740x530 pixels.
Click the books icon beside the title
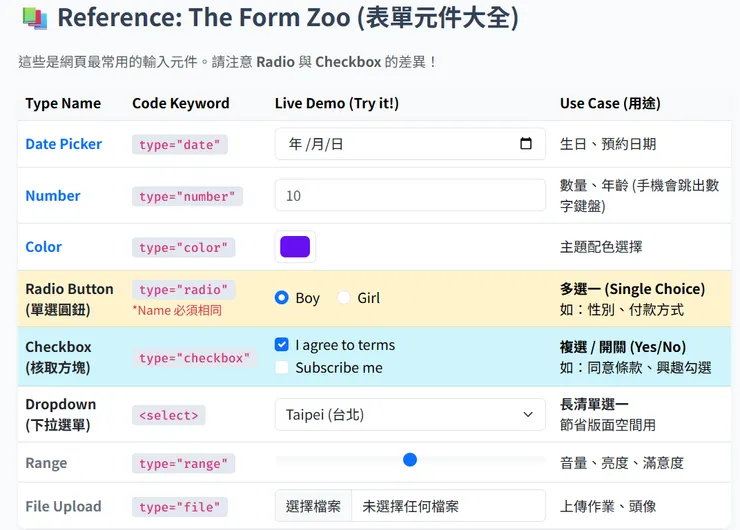(x=34, y=18)
